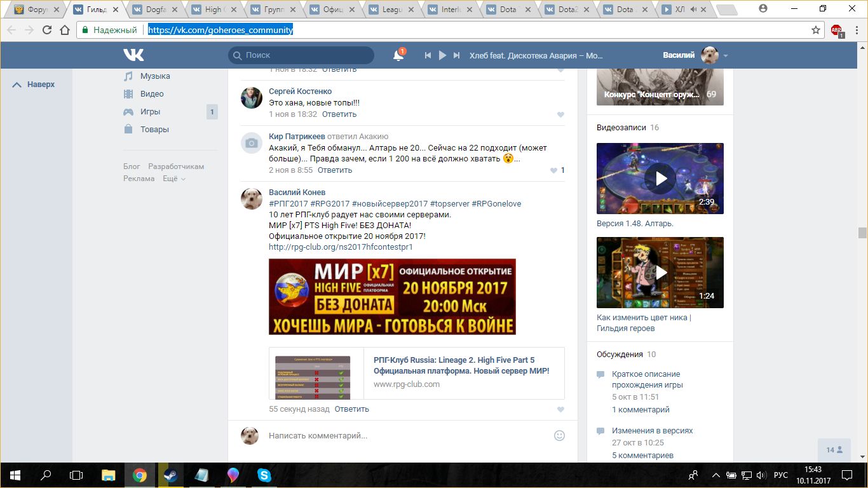This screenshot has height=488, width=868.
Task: Open Игры in the left menu
Action: pos(150,112)
